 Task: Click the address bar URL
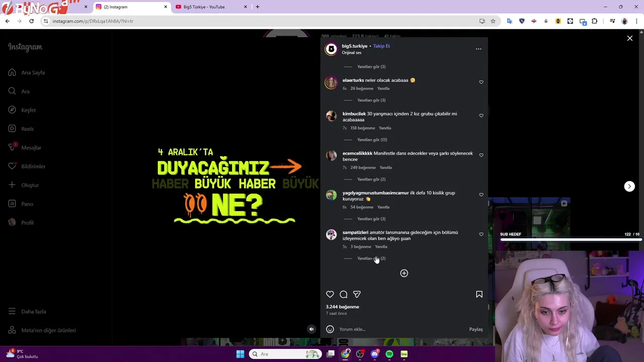[93, 21]
